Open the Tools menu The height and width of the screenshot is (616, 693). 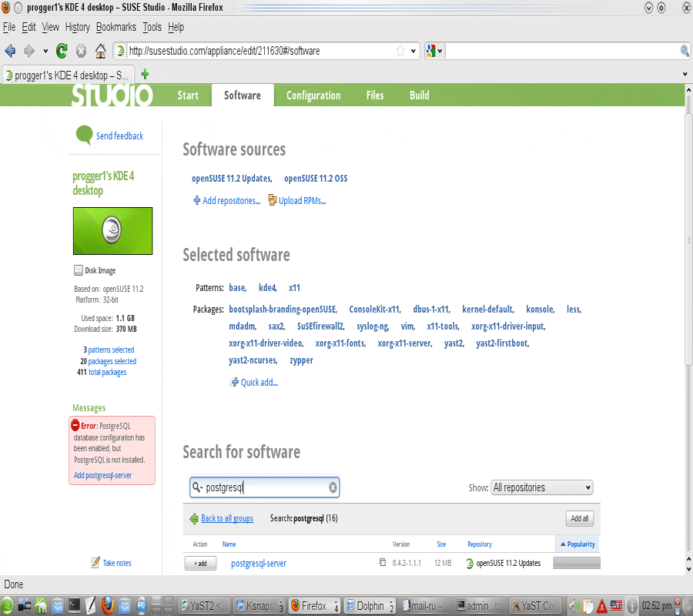[152, 27]
